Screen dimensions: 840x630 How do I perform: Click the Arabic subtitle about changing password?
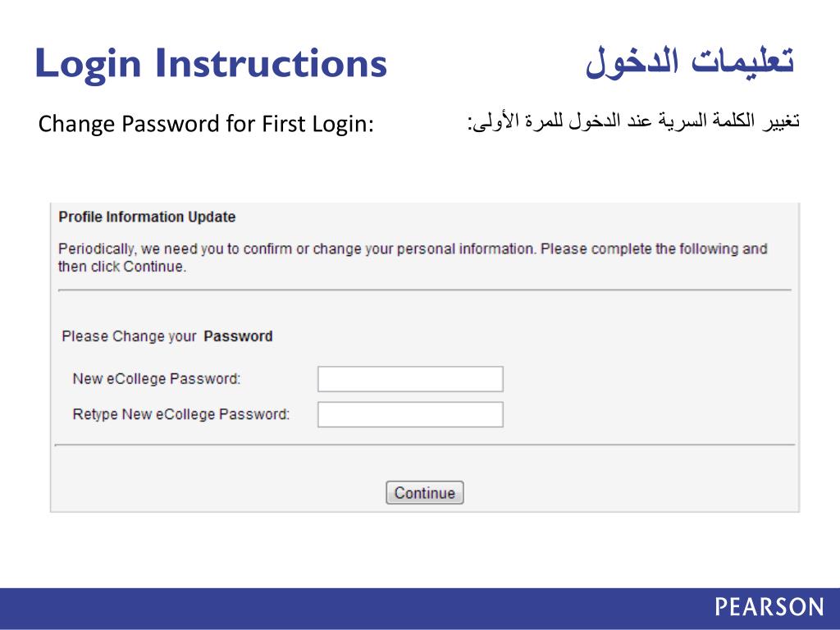click(x=633, y=123)
